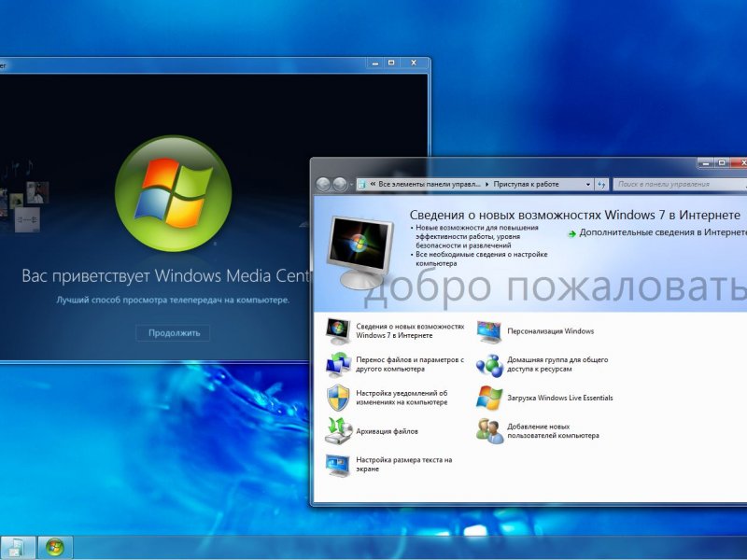Open 'Персонализация Windows' entry

(550, 331)
